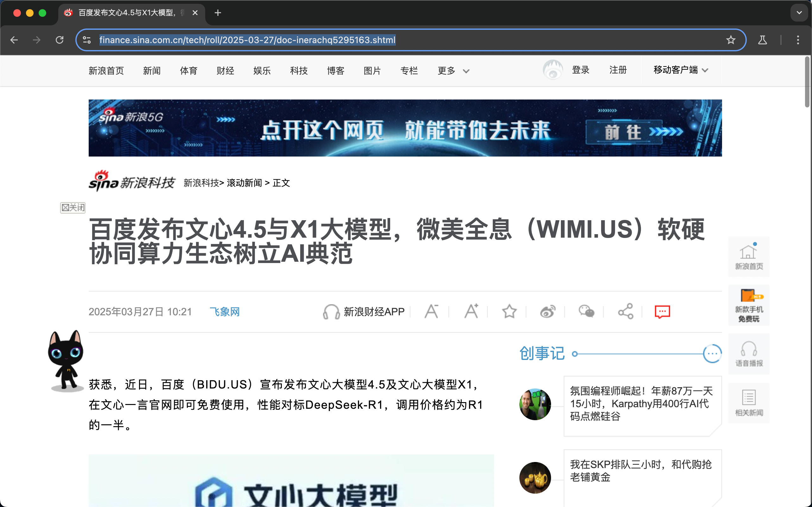Click the 新浪财经APP headphone link
The image size is (812, 507).
(x=364, y=311)
